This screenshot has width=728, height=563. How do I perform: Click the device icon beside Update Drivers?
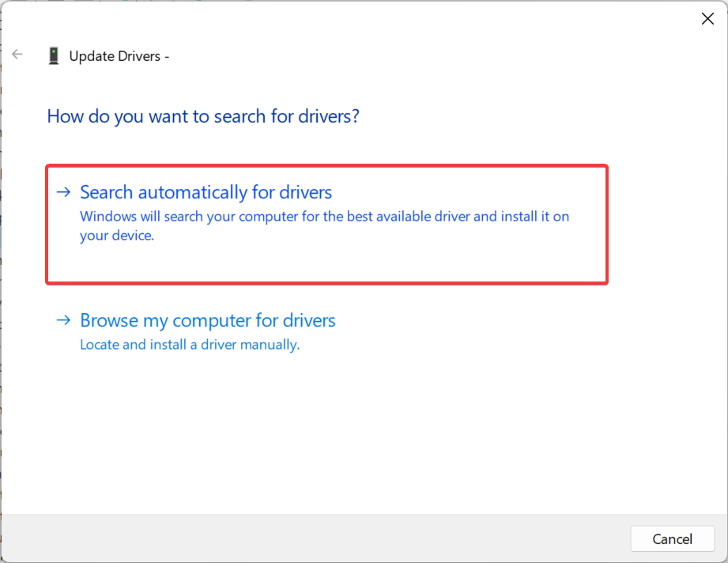click(x=54, y=55)
